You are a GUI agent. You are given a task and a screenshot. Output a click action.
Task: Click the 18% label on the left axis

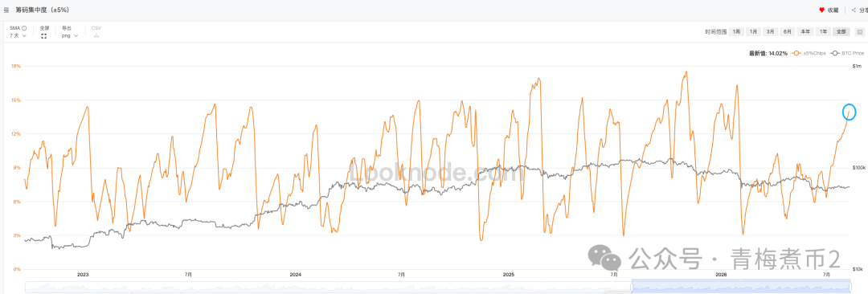tap(15, 66)
